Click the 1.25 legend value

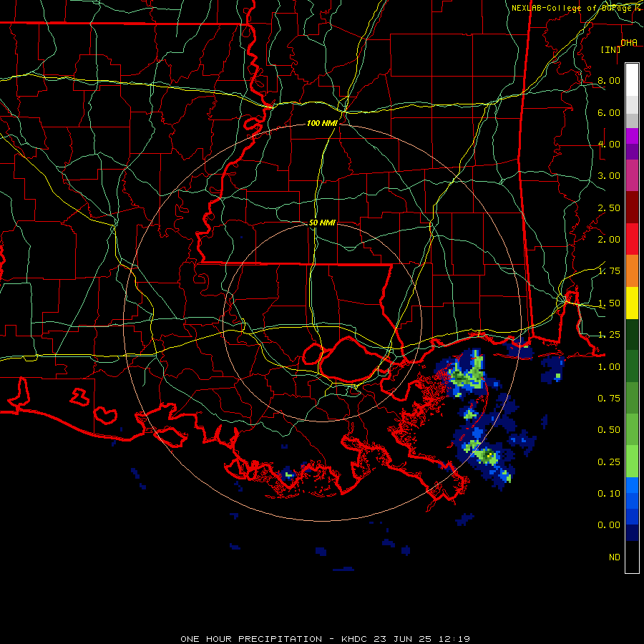click(x=609, y=335)
